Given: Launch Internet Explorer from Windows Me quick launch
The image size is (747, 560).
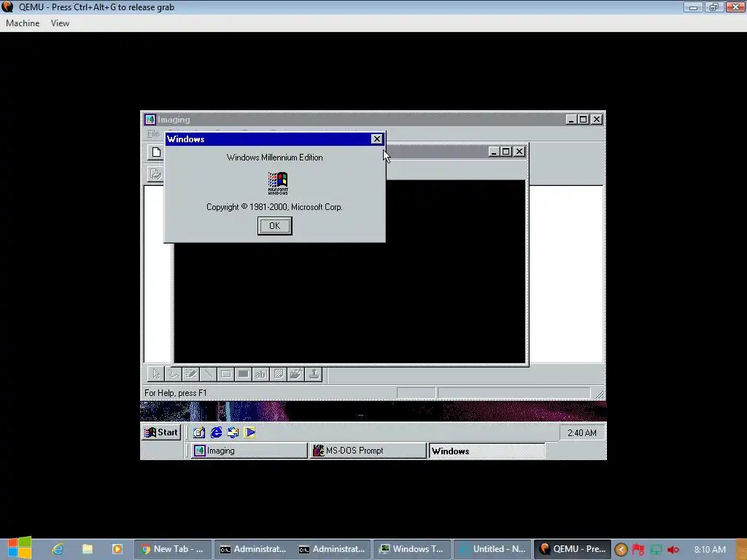Looking at the screenshot, I should 216,432.
